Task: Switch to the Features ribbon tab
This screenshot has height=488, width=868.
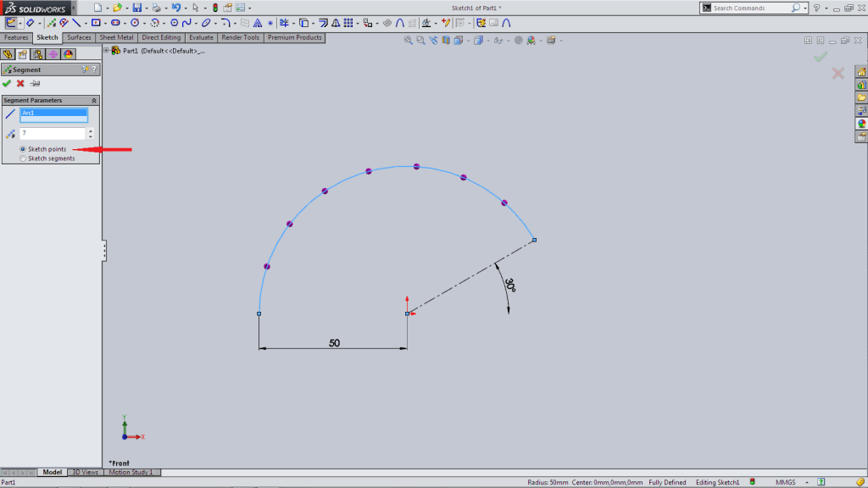Action: (x=16, y=38)
